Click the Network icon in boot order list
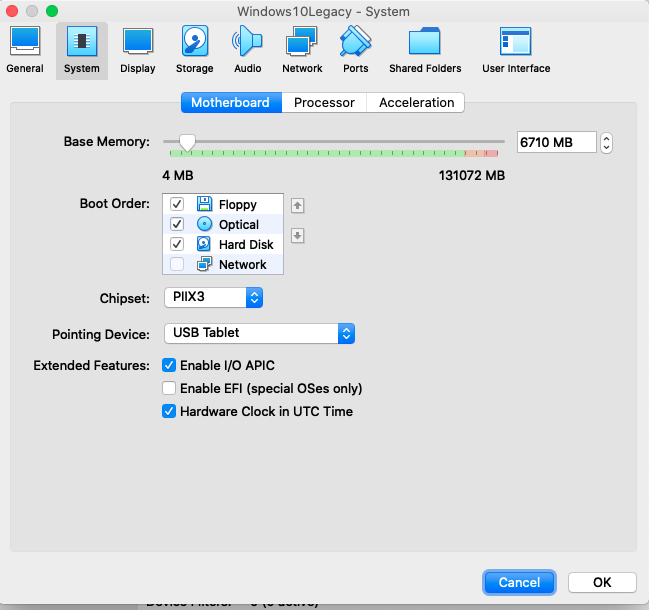This screenshot has width=649, height=610. 204,264
